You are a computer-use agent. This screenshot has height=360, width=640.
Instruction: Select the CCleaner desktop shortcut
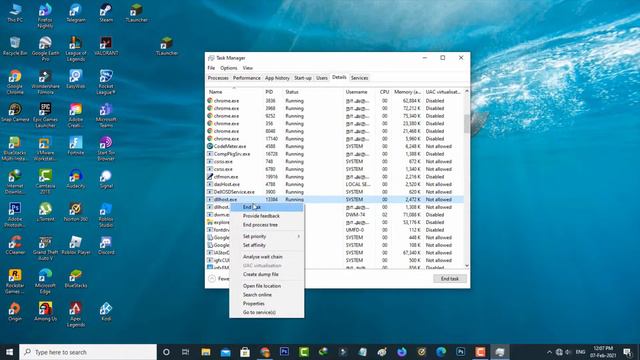15,245
